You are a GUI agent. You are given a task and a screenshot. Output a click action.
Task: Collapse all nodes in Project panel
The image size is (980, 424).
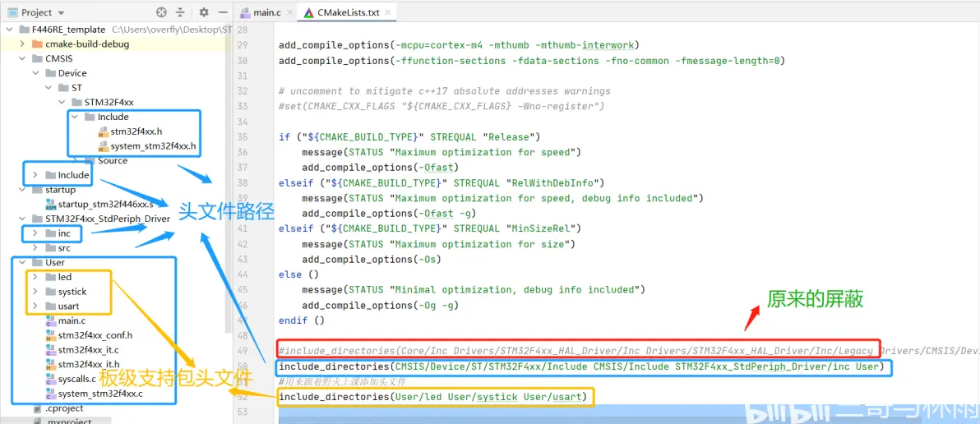pos(180,12)
